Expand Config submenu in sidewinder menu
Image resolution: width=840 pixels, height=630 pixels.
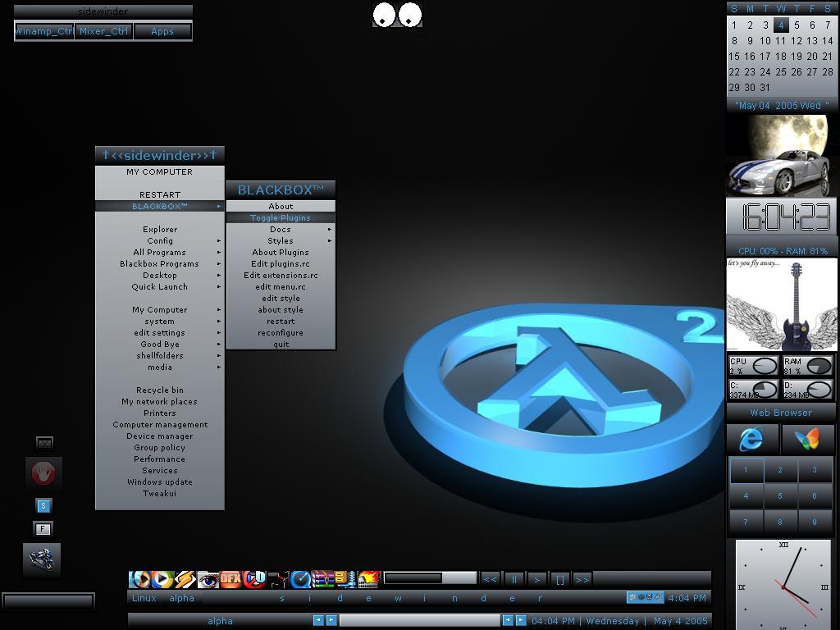160,240
